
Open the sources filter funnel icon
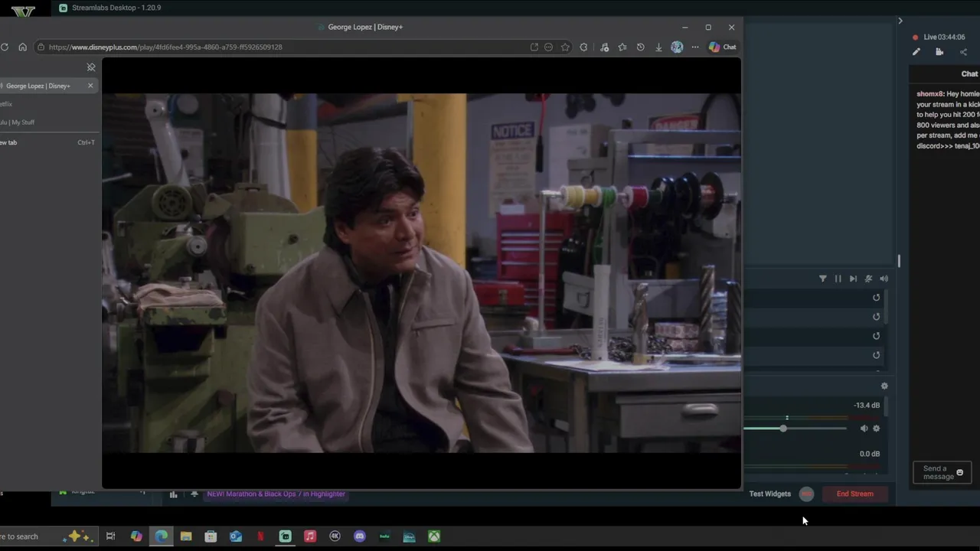[823, 279]
